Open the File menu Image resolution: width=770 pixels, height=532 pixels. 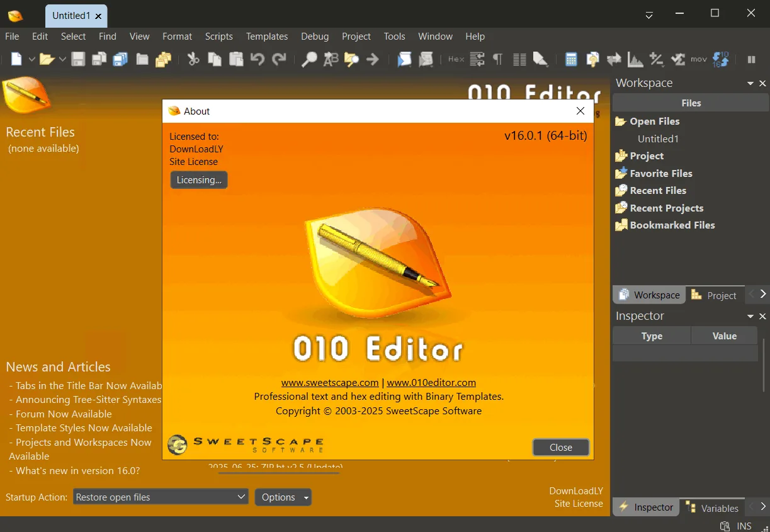pos(12,37)
